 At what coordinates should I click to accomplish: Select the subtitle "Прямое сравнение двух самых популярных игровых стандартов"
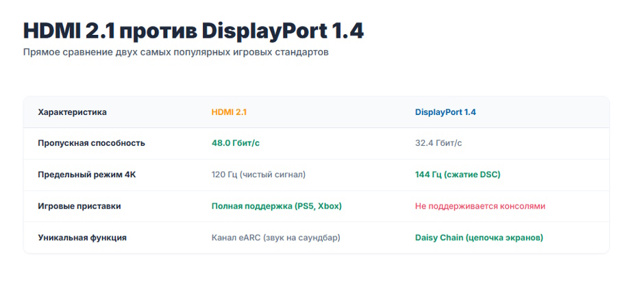point(176,53)
